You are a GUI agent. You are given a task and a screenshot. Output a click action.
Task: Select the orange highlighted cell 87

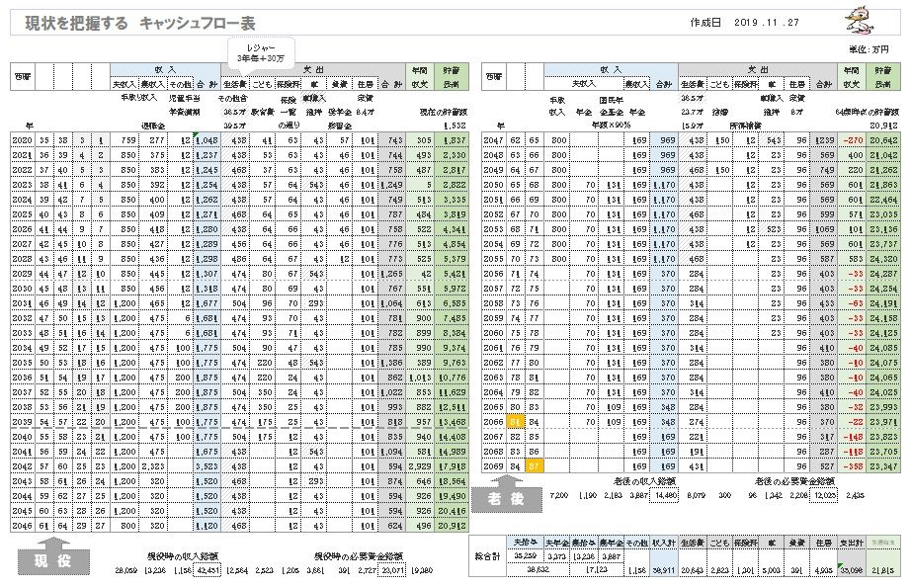[533, 465]
